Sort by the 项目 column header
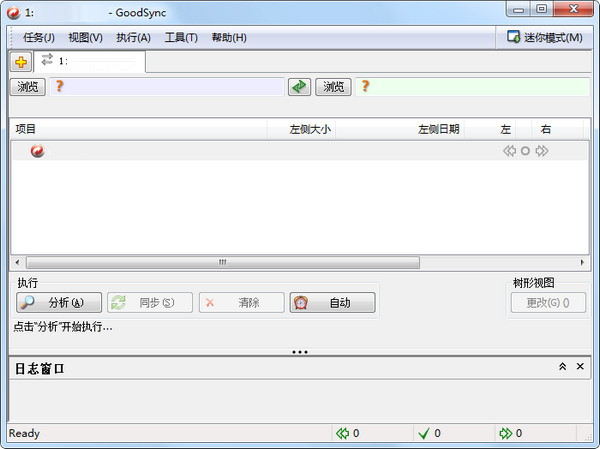This screenshot has width=600, height=449. coord(139,129)
